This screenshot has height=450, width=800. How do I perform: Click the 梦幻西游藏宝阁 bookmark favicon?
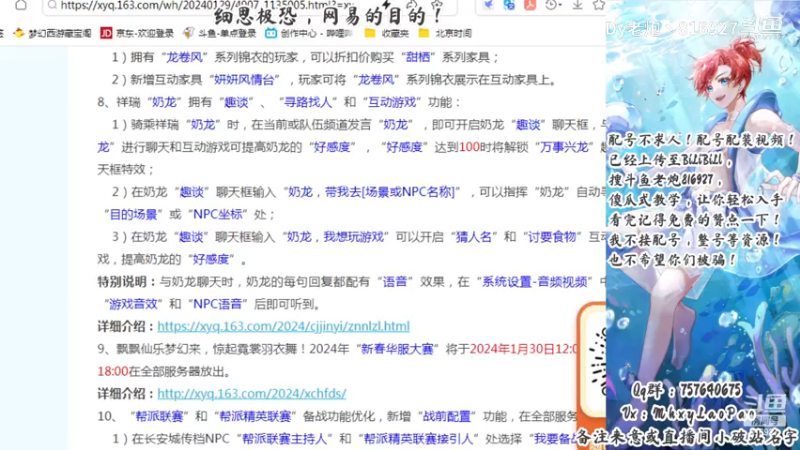[19, 33]
